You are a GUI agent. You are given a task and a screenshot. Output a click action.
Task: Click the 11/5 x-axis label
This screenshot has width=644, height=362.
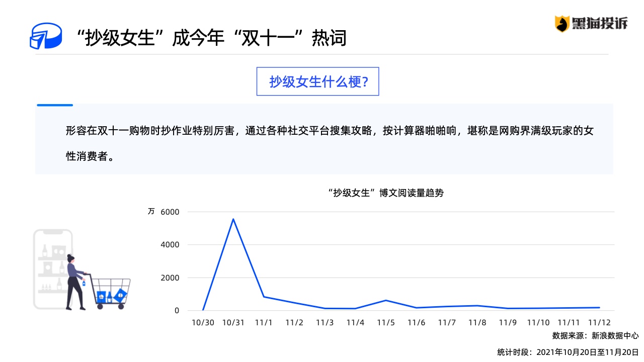click(x=386, y=323)
